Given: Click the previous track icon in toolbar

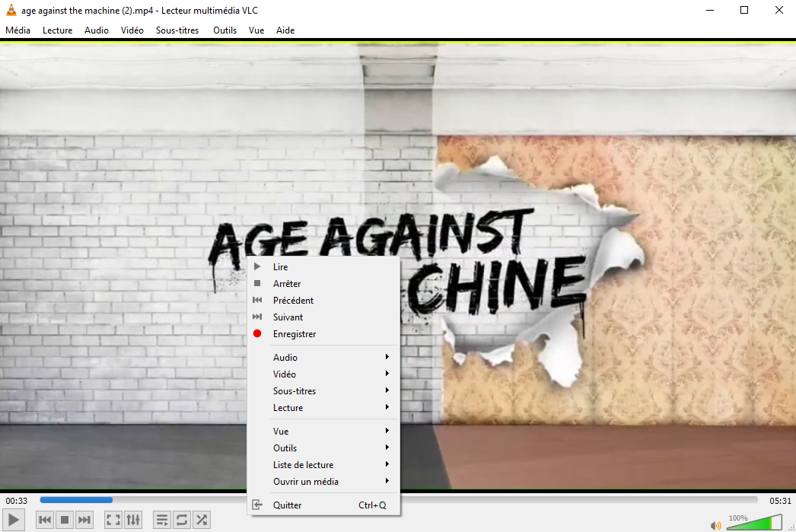Looking at the screenshot, I should click(x=45, y=520).
